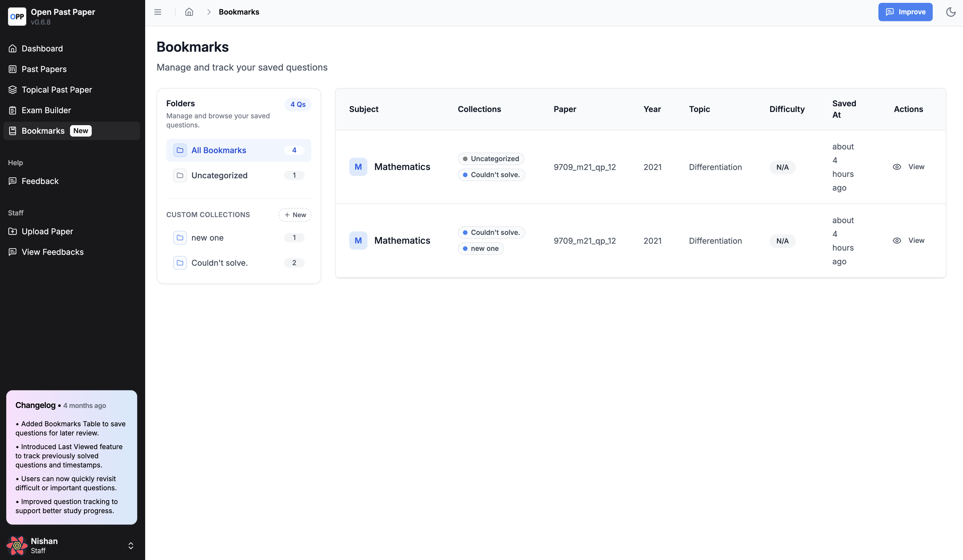Open Topical Past Paper page
Viewport: 963px width, 560px height.
tap(72, 90)
